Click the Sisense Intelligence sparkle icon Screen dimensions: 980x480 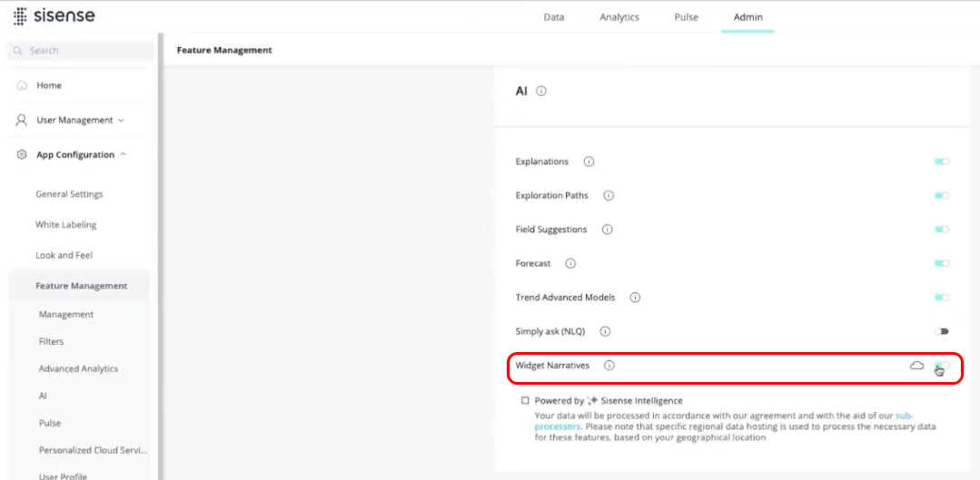click(592, 401)
